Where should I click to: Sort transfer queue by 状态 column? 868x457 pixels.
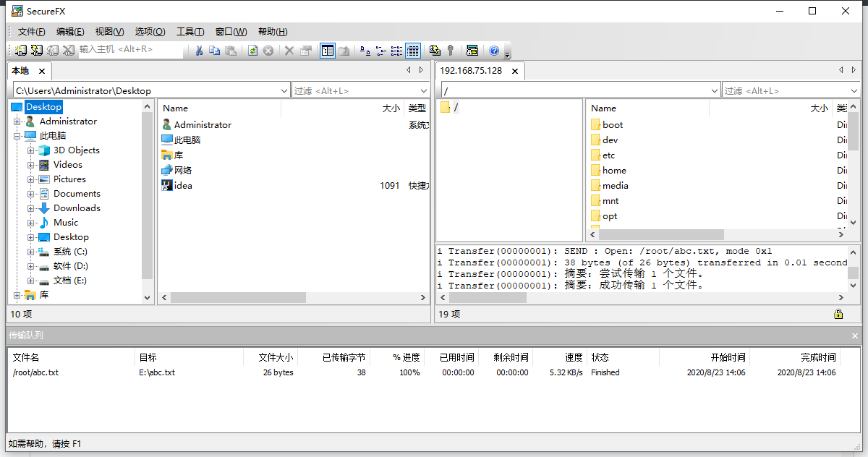coord(624,357)
